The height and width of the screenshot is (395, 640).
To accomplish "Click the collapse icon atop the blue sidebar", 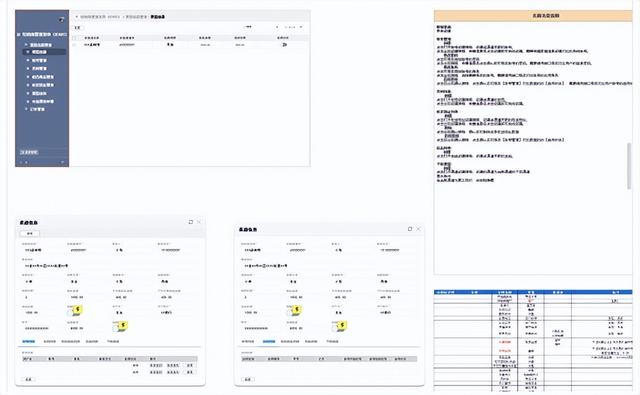I will point(61,19).
